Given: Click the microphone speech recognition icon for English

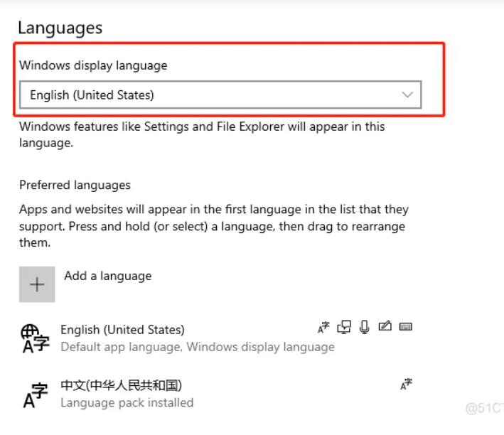Looking at the screenshot, I should click(365, 328).
